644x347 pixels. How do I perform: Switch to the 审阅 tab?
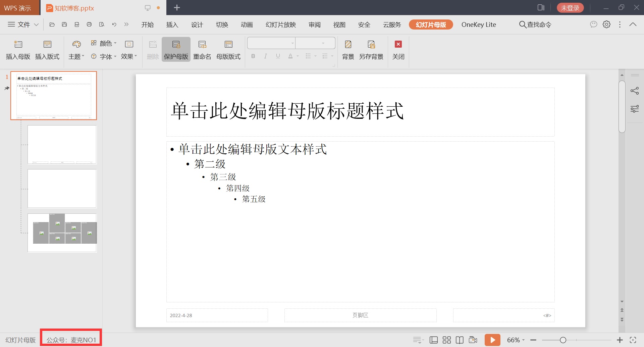pos(315,24)
